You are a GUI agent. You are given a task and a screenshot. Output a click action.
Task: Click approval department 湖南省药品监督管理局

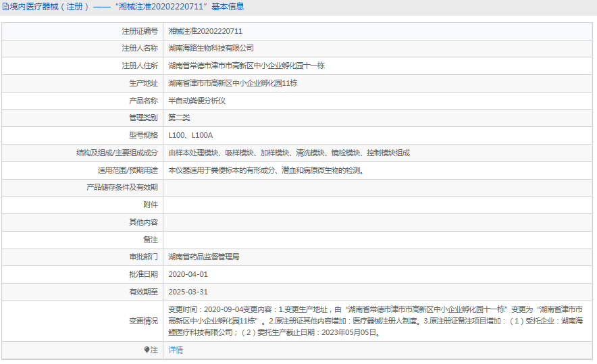pyautogui.click(x=204, y=257)
